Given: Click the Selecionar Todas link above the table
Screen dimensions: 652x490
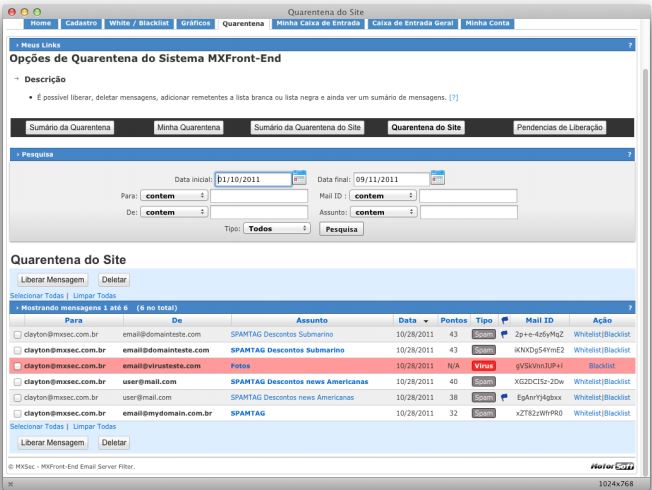Looking at the screenshot, I should pyautogui.click(x=36, y=296).
